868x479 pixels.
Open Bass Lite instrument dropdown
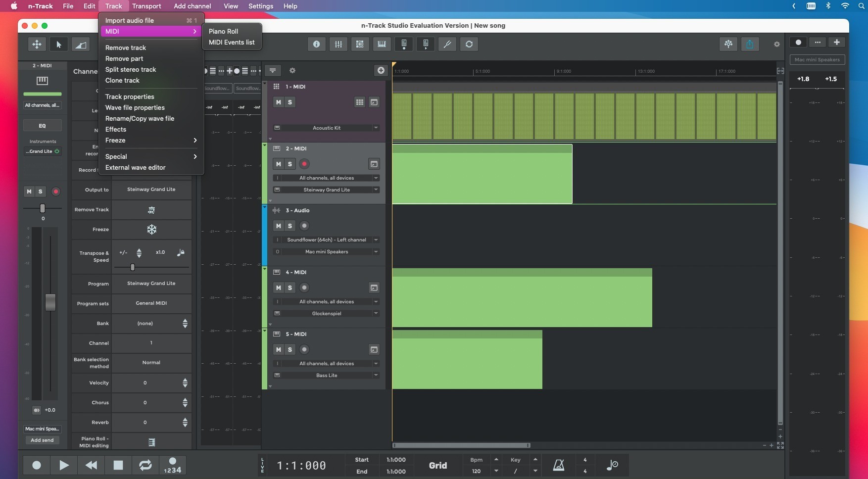(x=327, y=375)
